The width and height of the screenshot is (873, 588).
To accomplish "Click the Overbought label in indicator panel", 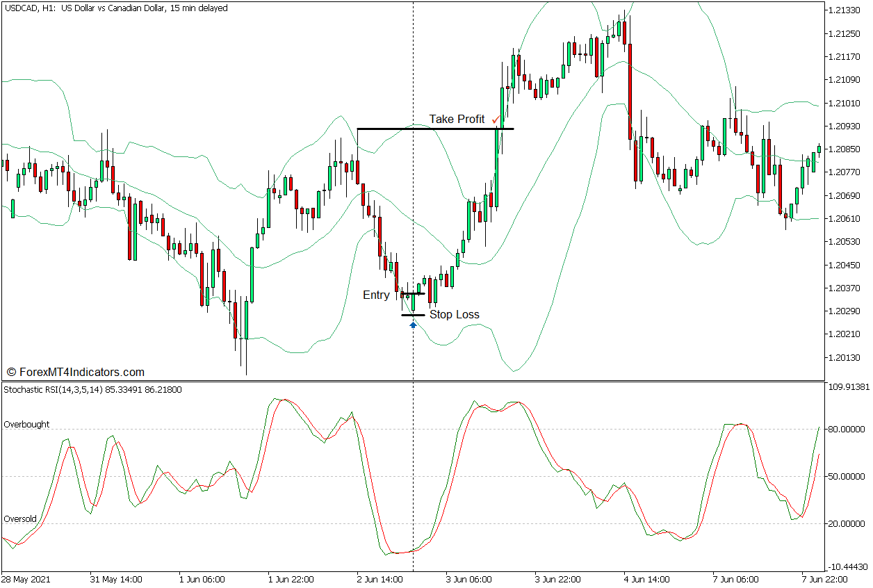I will (x=26, y=424).
